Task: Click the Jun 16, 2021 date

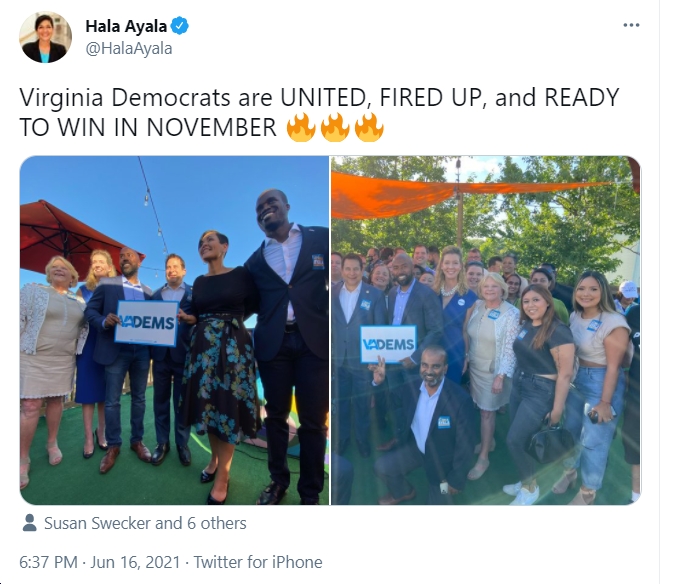Action: 135,562
